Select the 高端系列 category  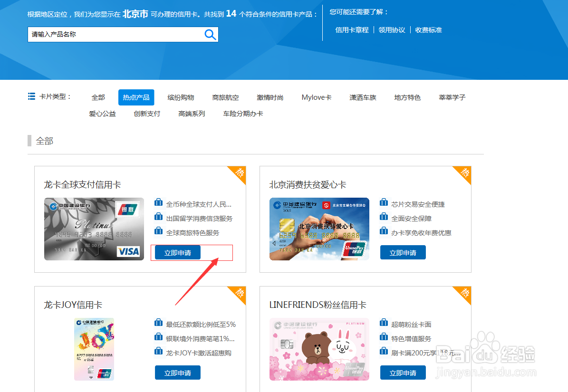pyautogui.click(x=192, y=114)
